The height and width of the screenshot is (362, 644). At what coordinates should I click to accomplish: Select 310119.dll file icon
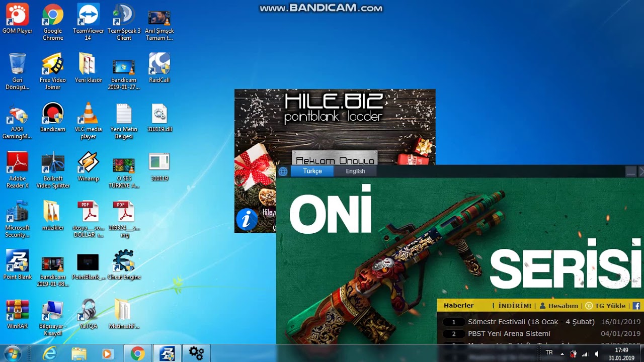(159, 117)
